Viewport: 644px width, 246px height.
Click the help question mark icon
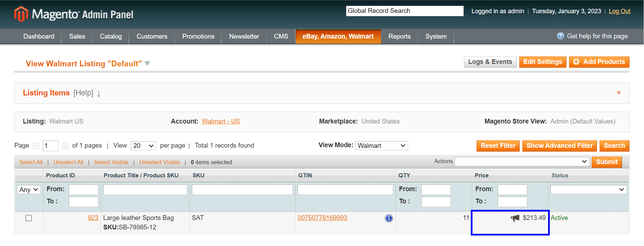point(561,36)
